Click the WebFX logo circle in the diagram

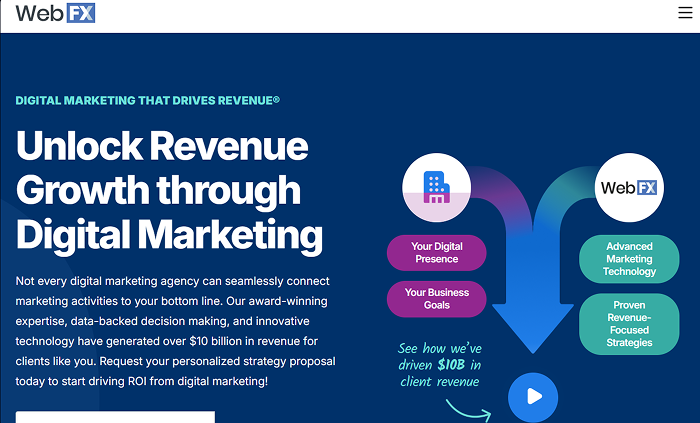click(x=629, y=187)
